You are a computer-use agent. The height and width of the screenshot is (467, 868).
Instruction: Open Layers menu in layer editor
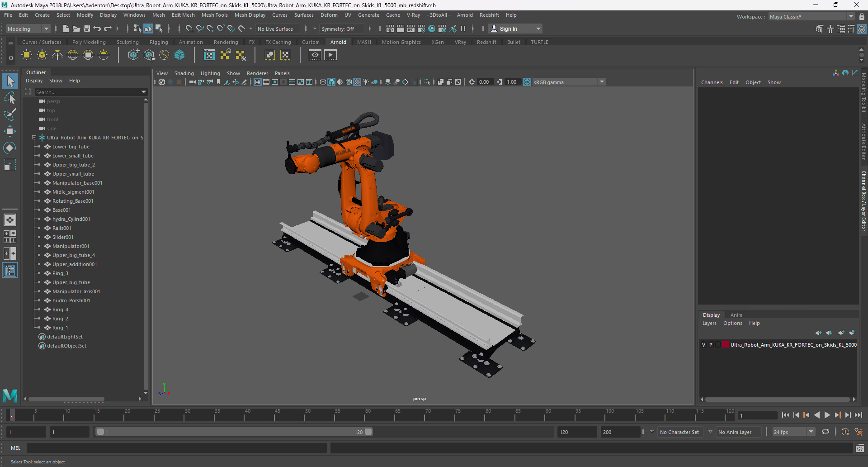coord(709,323)
